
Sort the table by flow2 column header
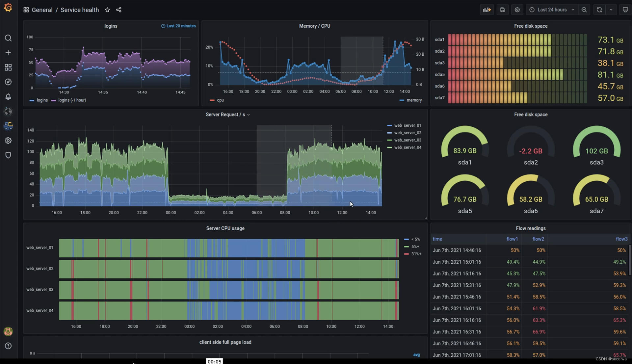(x=538, y=239)
